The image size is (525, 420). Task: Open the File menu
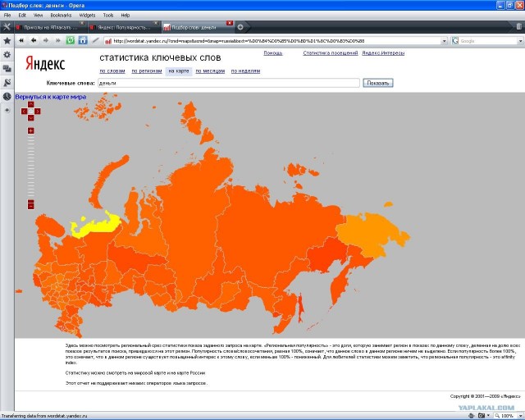click(x=7, y=16)
